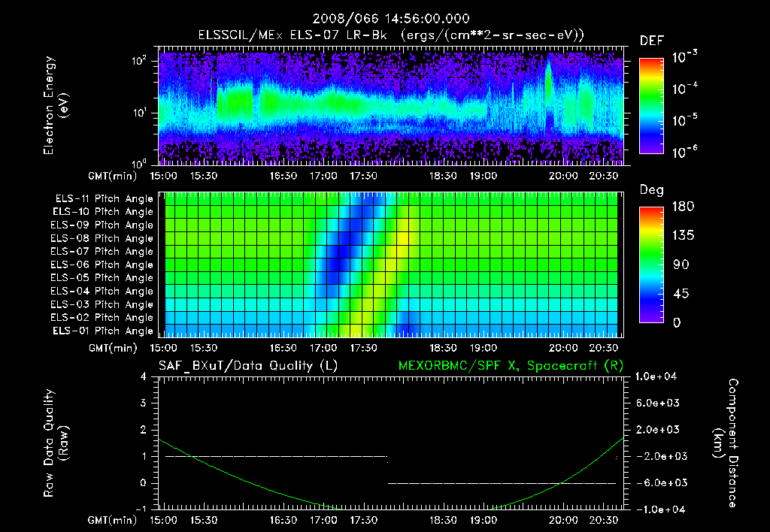This screenshot has width=770, height=532.
Task: Select the ELS-01 Pitch Angle row label
Action: (103, 331)
